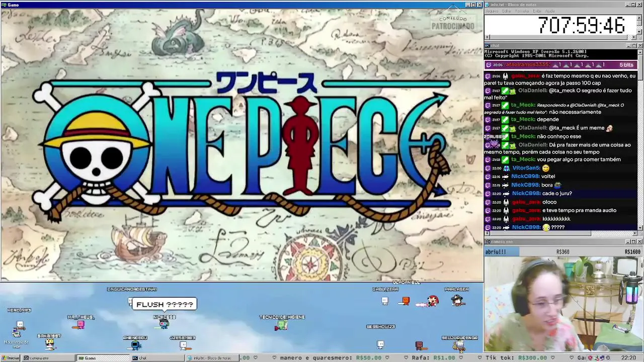
Task: Click the Notepad horizontal scrollbar right arrow
Action: pyautogui.click(x=634, y=37)
